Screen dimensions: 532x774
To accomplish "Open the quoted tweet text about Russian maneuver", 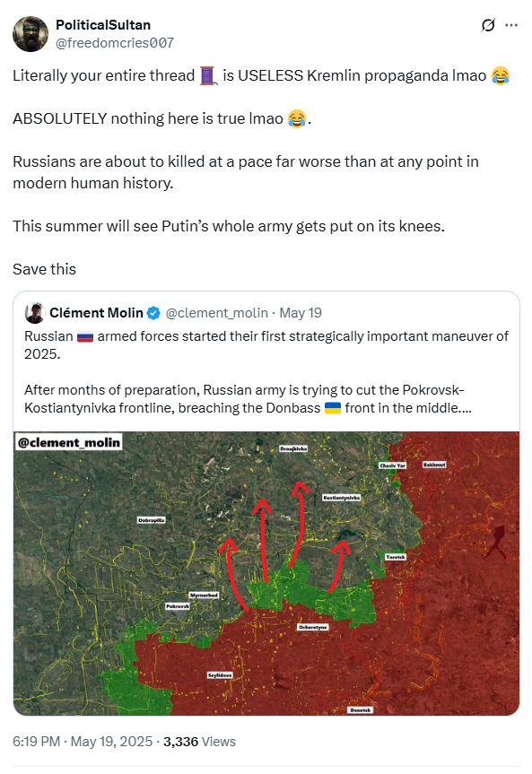I will 266,372.
